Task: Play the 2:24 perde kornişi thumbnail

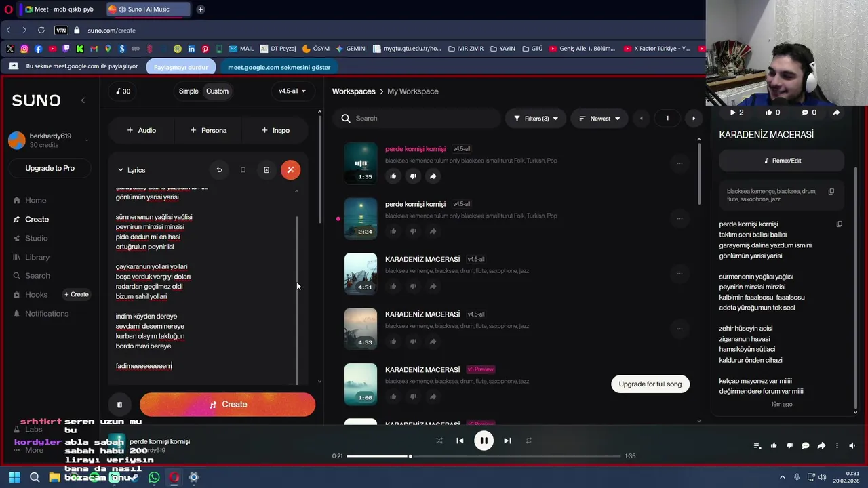Action: 361,218
